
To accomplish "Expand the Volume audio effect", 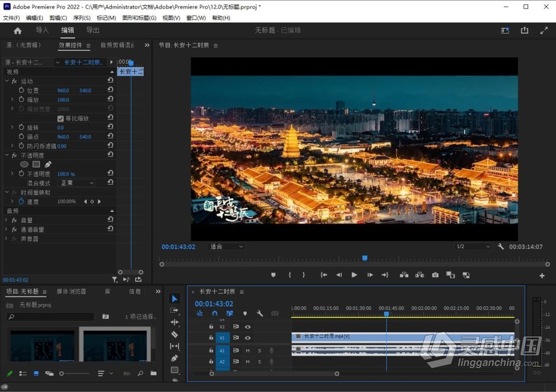I will point(6,220).
